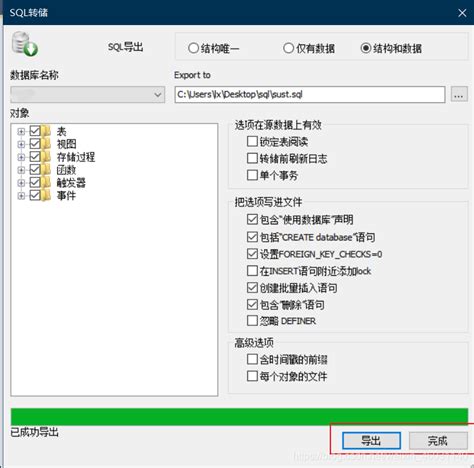Click the folder icon beside 触发器

point(47,182)
